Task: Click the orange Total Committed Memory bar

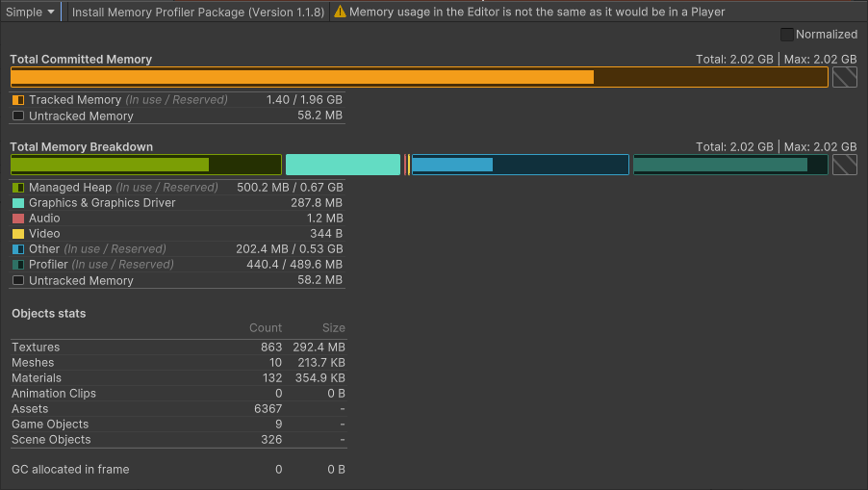Action: [302, 77]
